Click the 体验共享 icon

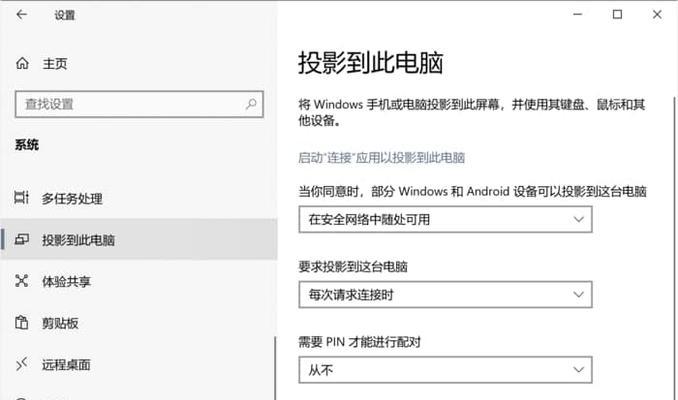click(x=22, y=281)
